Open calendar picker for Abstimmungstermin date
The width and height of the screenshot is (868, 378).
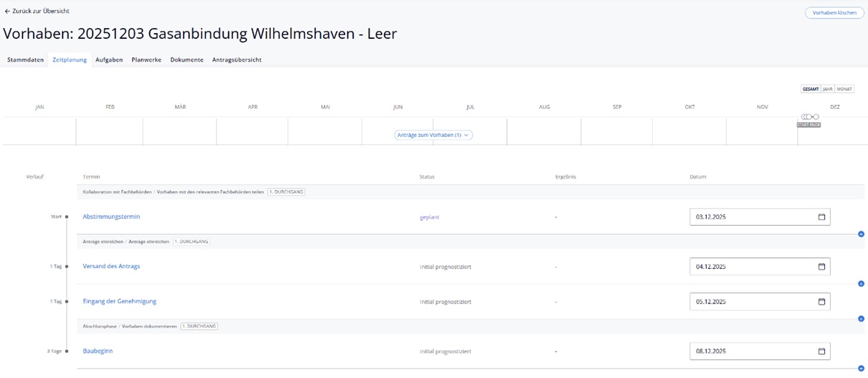pyautogui.click(x=821, y=217)
